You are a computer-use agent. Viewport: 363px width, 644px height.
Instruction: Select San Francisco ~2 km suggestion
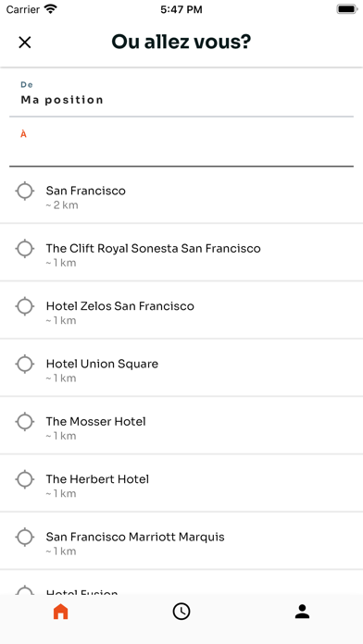[181, 196]
